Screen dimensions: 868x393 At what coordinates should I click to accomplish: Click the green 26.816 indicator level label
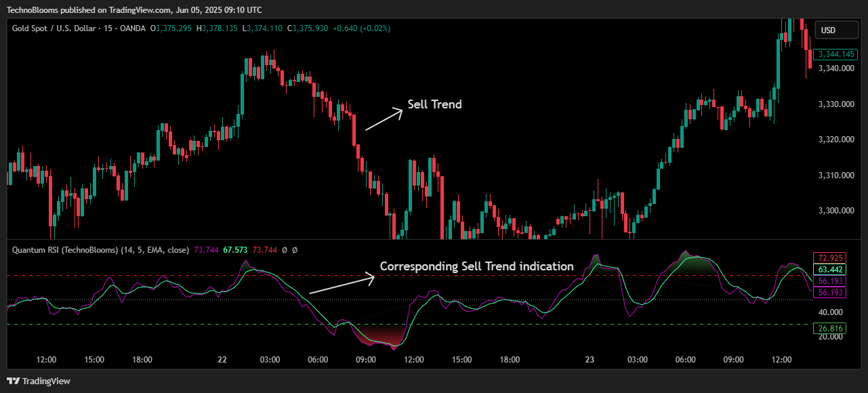[830, 329]
